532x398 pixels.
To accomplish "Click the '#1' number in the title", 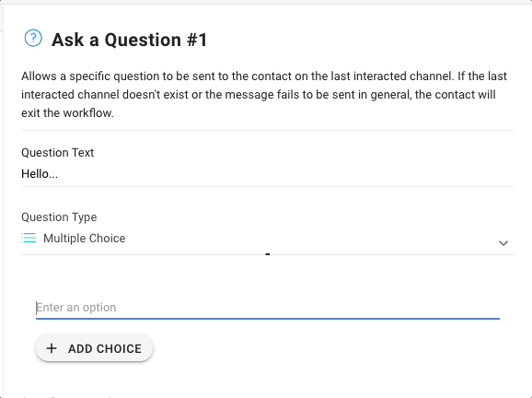I will 197,40.
